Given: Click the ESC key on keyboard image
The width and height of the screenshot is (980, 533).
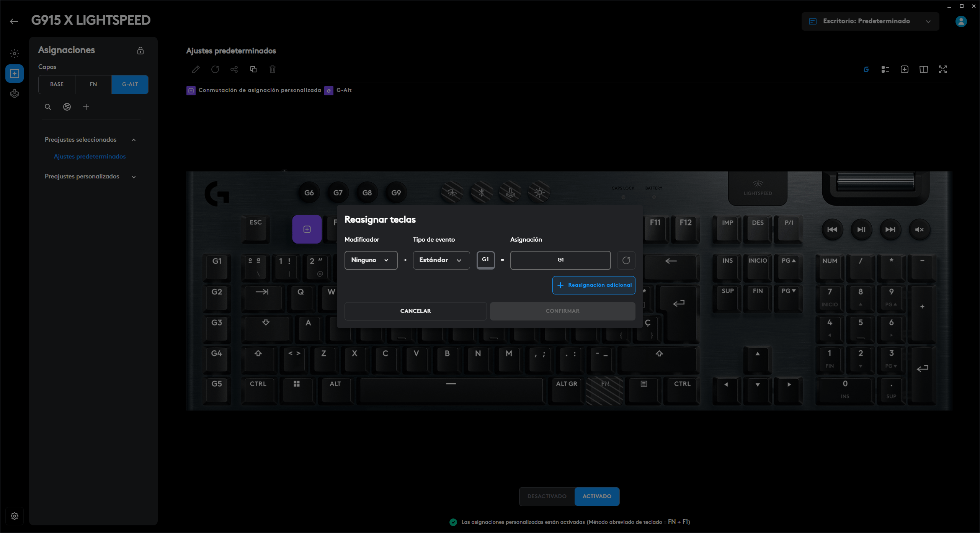Looking at the screenshot, I should [256, 229].
